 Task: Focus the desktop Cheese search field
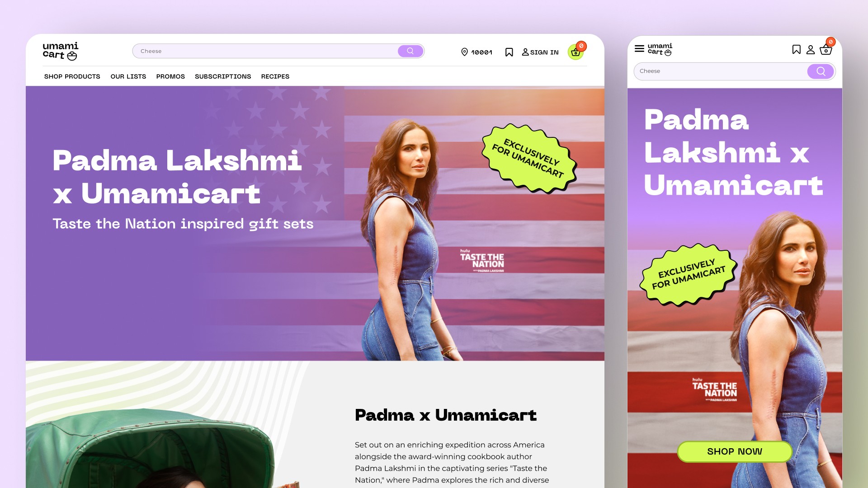266,51
